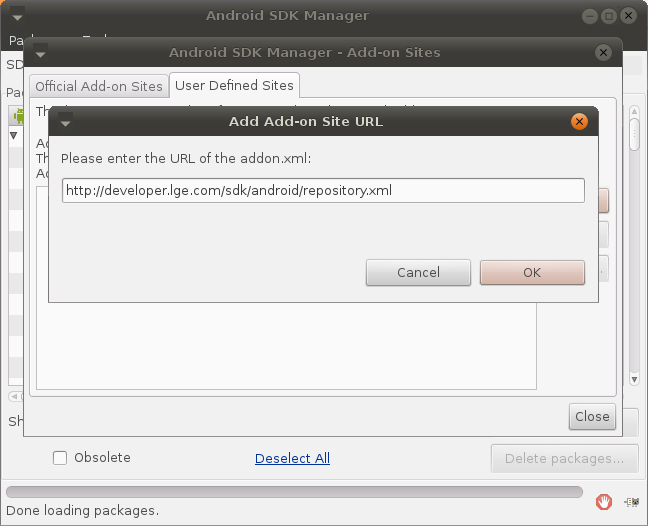Viewport: 648px width, 526px height.
Task: Click the X on the Add-on Sites title bar
Action: click(x=603, y=52)
